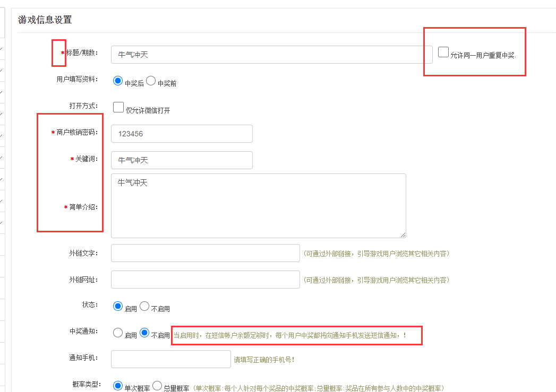This screenshot has height=392, width=556.
Task: Click the 用户填写资料 field label
Action: tap(77, 80)
